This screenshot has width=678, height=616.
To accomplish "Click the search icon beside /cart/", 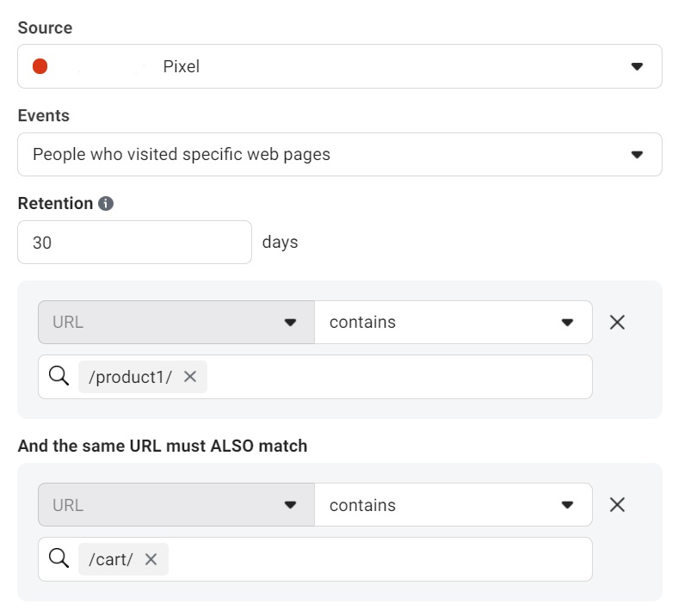I will pos(59,559).
